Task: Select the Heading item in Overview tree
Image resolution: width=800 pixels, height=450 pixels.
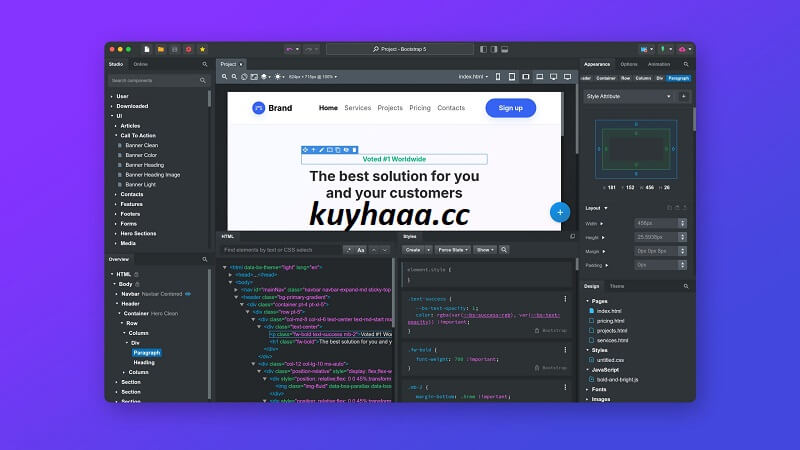Action: pos(144,363)
